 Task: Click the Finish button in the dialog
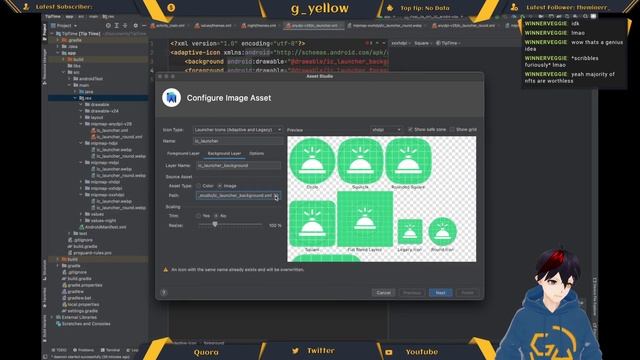pos(467,293)
